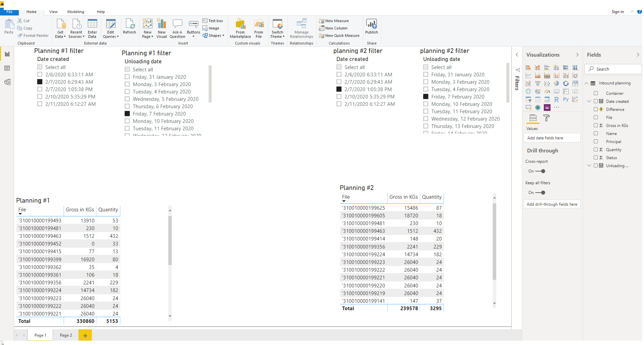Check 2/6/2020 6:33:11 AM in Planning #1 filter

40,75
